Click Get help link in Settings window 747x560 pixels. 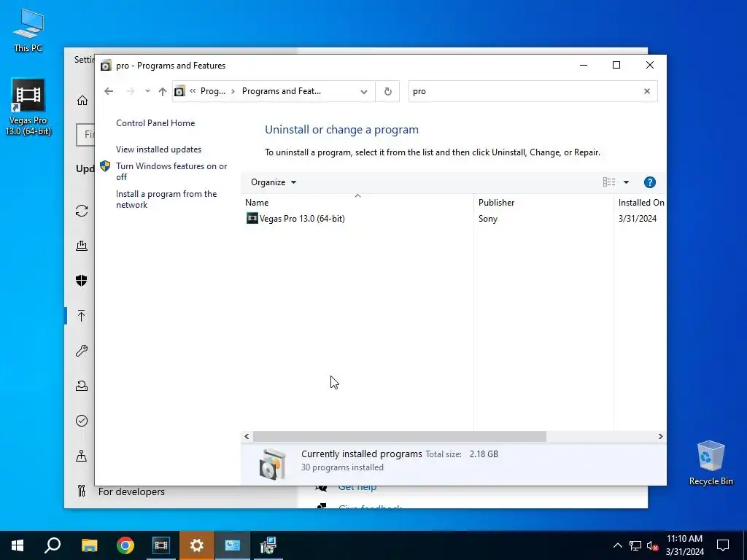coord(357,487)
